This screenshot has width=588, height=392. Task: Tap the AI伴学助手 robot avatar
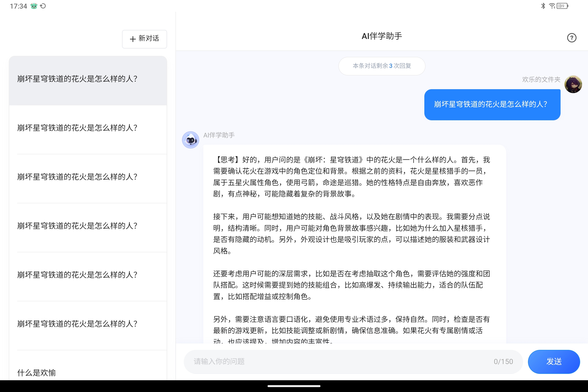191,140
